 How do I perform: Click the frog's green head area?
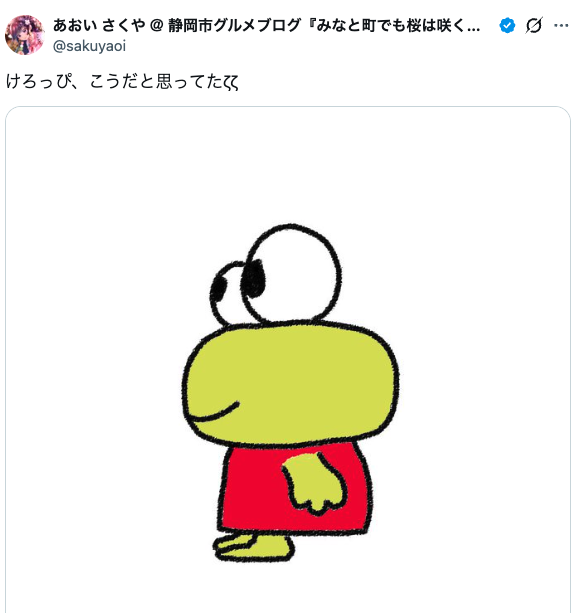(x=290, y=383)
